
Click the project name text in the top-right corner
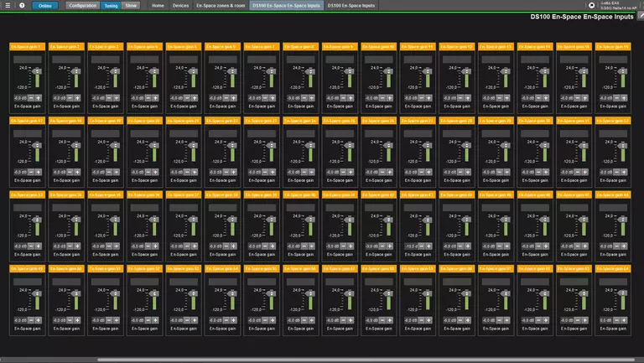619,5
